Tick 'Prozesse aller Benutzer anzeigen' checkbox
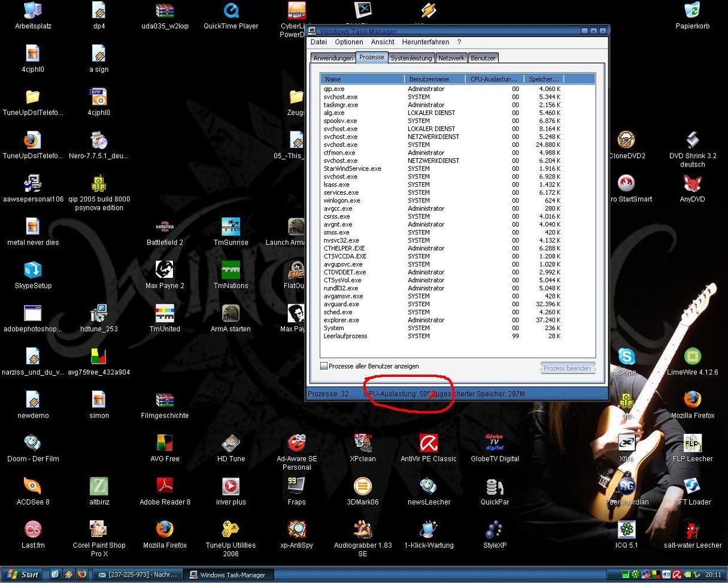 324,366
